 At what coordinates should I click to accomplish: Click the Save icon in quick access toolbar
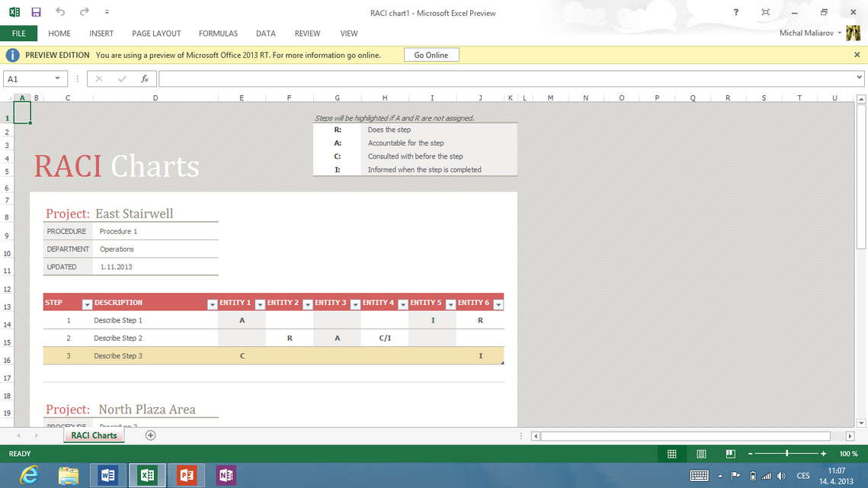(36, 12)
